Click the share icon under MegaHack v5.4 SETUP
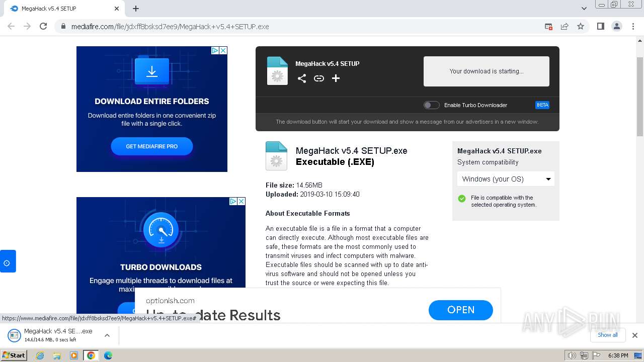This screenshot has height=362, width=644. point(302,78)
